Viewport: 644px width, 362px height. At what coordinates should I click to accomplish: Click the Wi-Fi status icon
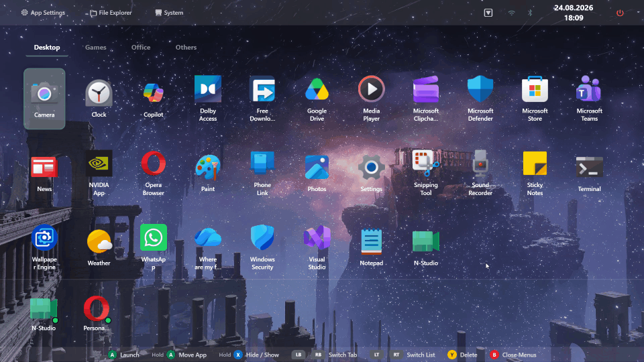point(511,13)
